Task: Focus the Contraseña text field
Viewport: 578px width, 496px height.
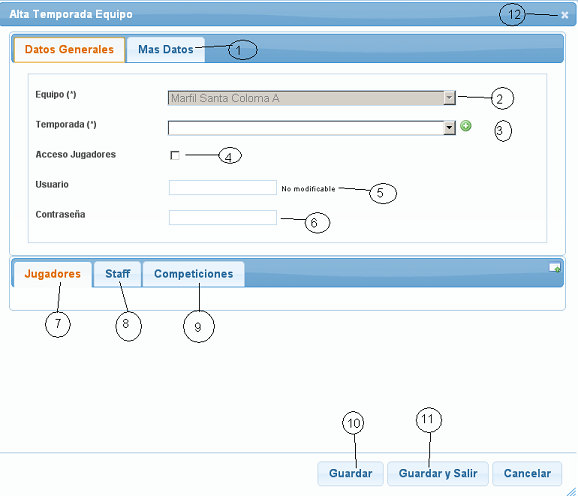Action: (223, 217)
